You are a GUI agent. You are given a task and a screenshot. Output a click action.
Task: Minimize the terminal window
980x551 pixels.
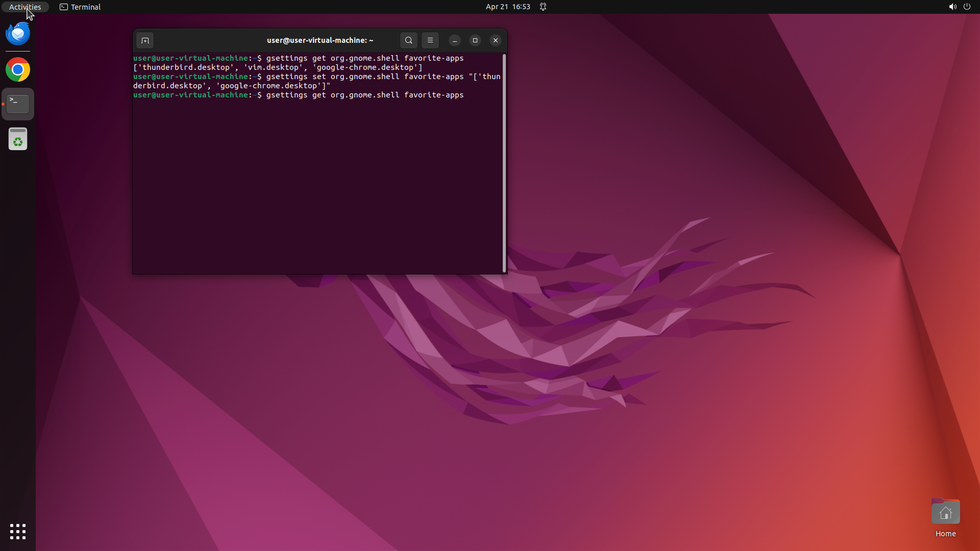pyautogui.click(x=454, y=40)
